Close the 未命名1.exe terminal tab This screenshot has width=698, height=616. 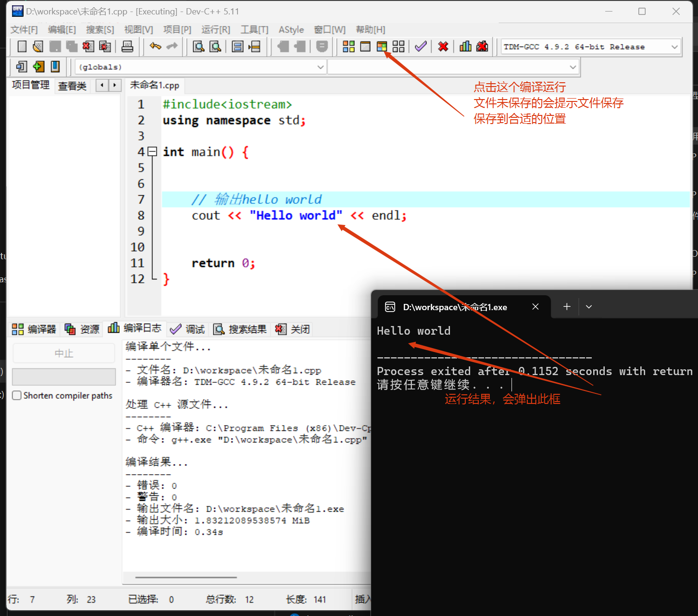[x=536, y=307]
